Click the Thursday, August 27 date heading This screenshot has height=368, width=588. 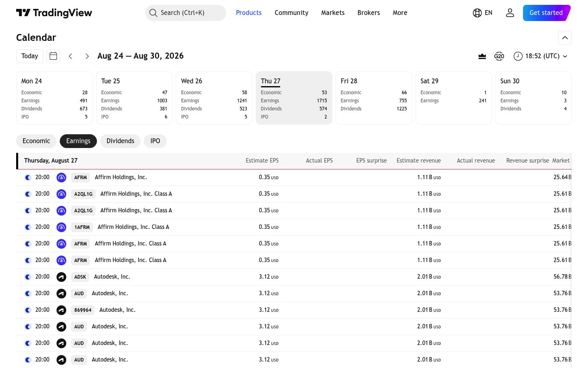click(x=51, y=161)
